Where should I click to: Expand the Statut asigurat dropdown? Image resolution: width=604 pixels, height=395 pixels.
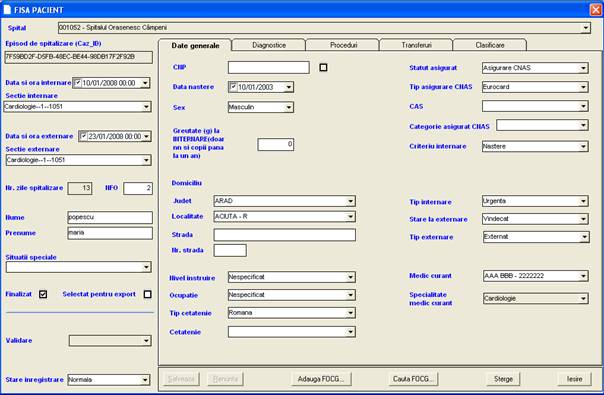click(x=583, y=68)
